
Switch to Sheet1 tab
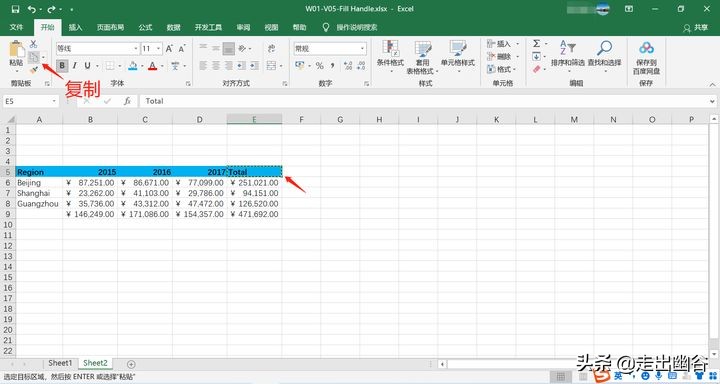(x=60, y=363)
